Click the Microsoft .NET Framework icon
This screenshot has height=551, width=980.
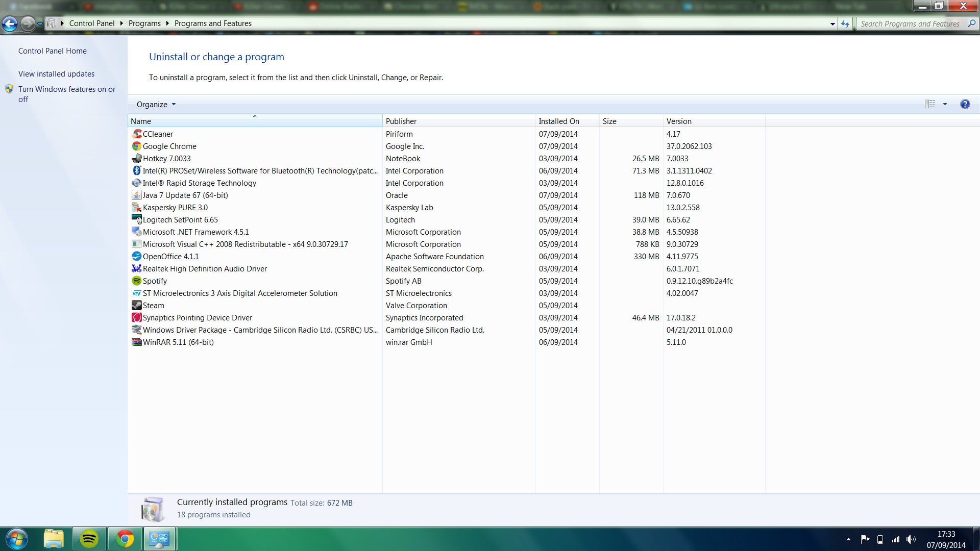[x=137, y=232]
